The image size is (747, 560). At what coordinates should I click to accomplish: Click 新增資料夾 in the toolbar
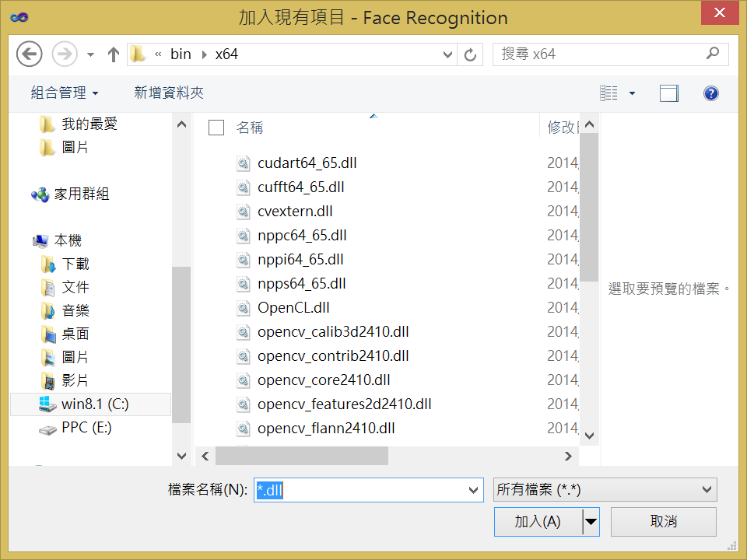tap(169, 93)
